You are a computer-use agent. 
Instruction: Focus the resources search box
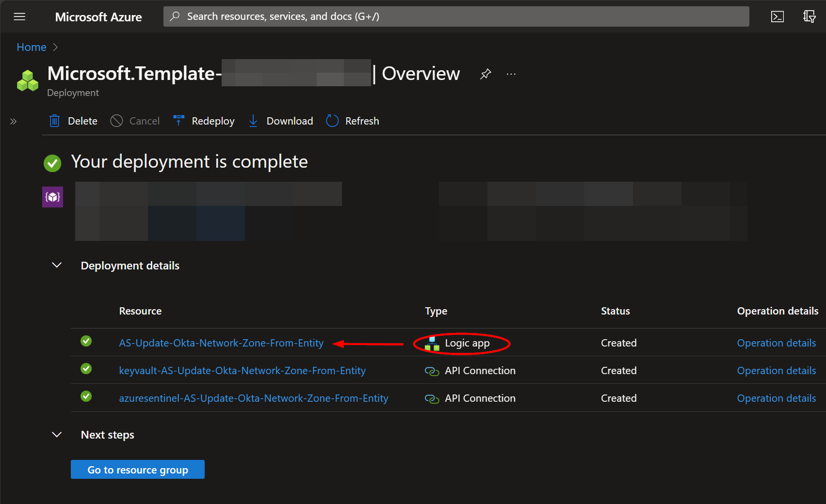coord(456,16)
